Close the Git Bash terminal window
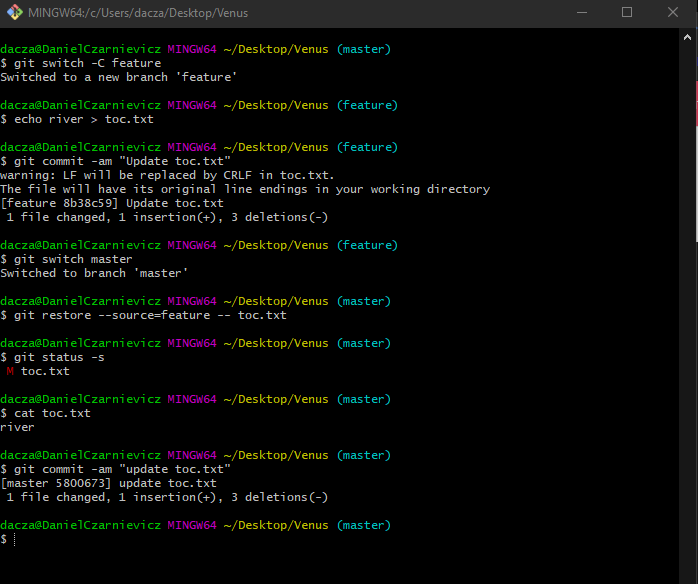The height and width of the screenshot is (584, 698). pyautogui.click(x=673, y=13)
